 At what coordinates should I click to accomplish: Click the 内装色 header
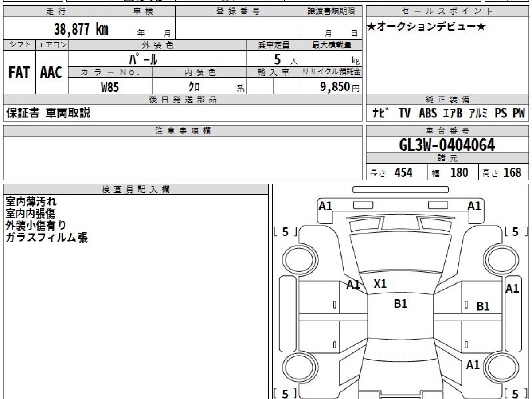[199, 72]
